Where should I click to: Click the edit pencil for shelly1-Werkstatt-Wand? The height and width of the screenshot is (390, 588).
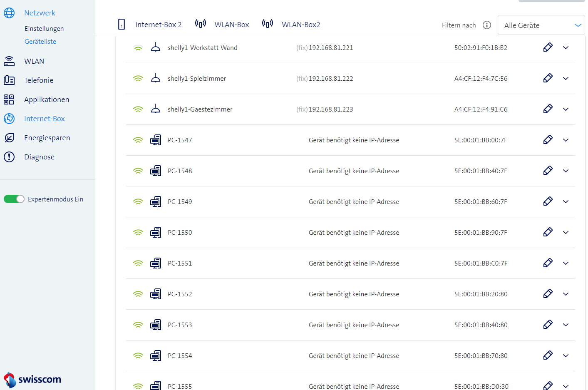click(x=548, y=47)
